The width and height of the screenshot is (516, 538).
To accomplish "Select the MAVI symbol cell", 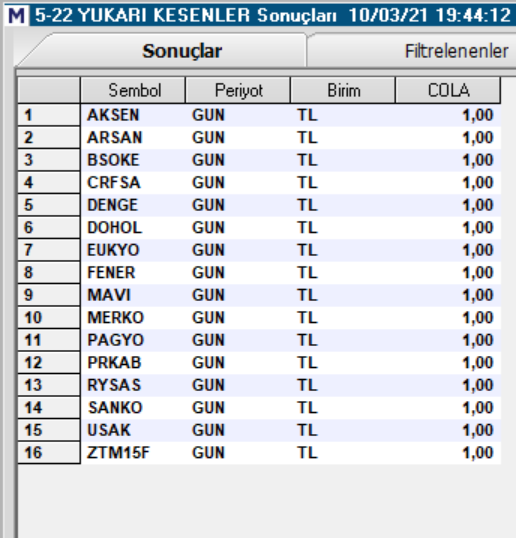I will coord(133,295).
